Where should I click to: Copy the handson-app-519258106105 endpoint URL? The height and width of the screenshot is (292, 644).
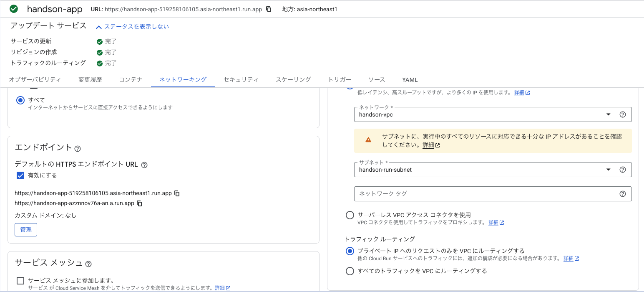coord(177,193)
